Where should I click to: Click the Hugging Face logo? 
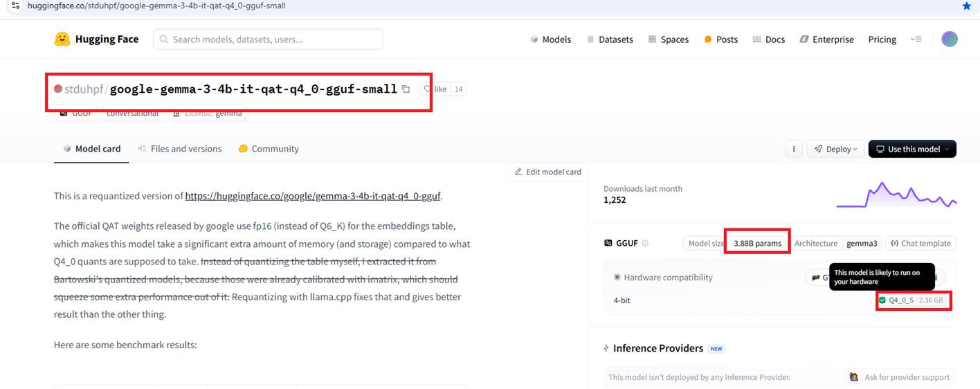click(96, 39)
